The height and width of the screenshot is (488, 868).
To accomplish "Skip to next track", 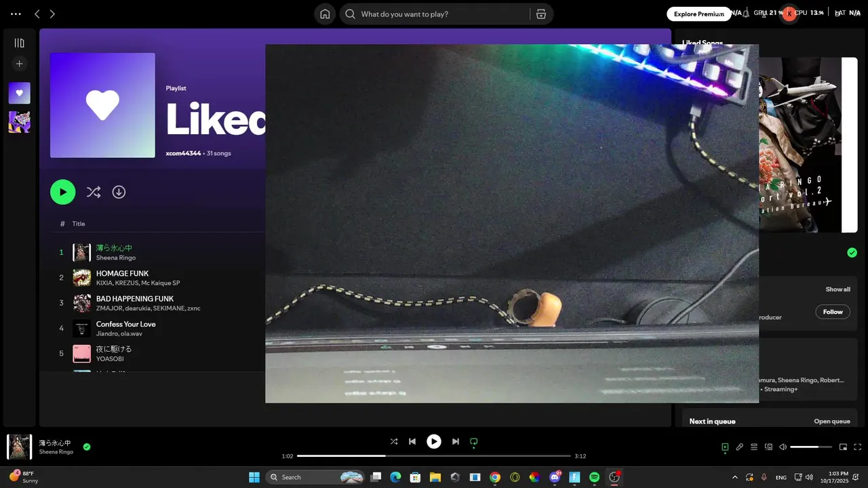I will coord(456,441).
